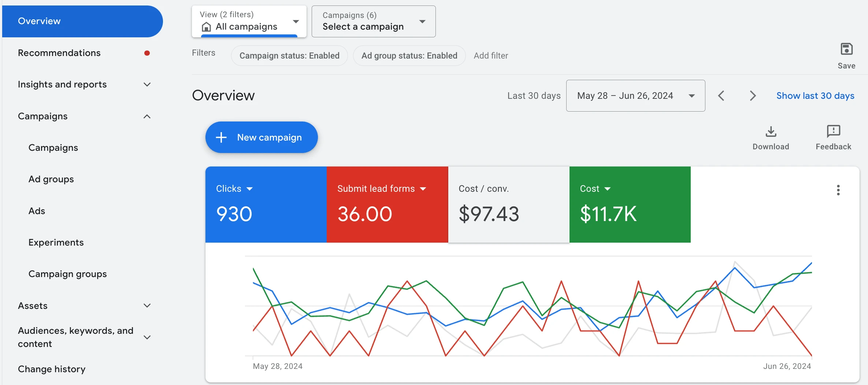Screen dimensions: 868x385
Task: Create a New campaign
Action: click(261, 137)
